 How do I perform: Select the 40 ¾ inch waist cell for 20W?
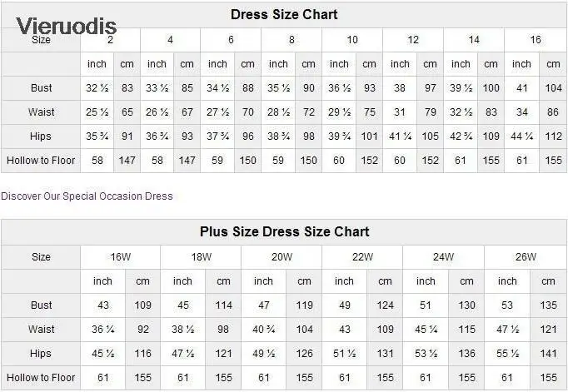point(263,330)
